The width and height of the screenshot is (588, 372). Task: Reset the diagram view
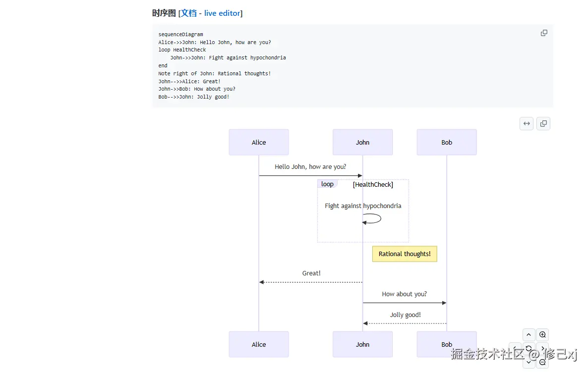(x=529, y=349)
